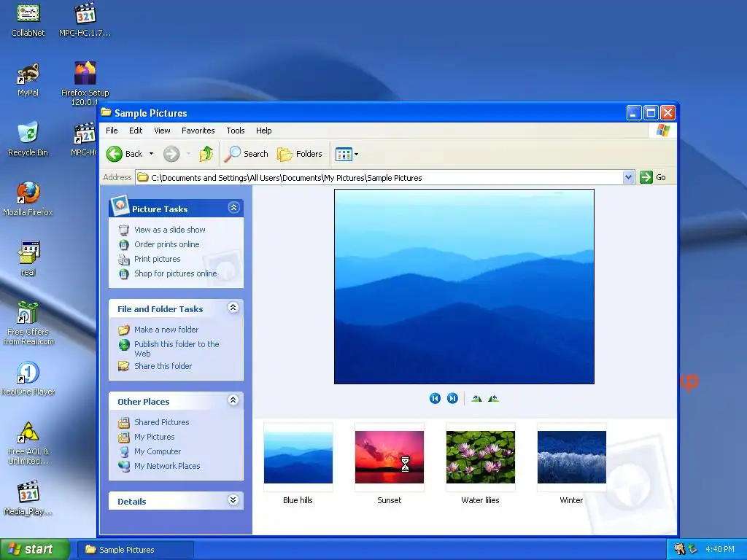The width and height of the screenshot is (747, 560).
Task: Open the Help menu
Action: [263, 131]
